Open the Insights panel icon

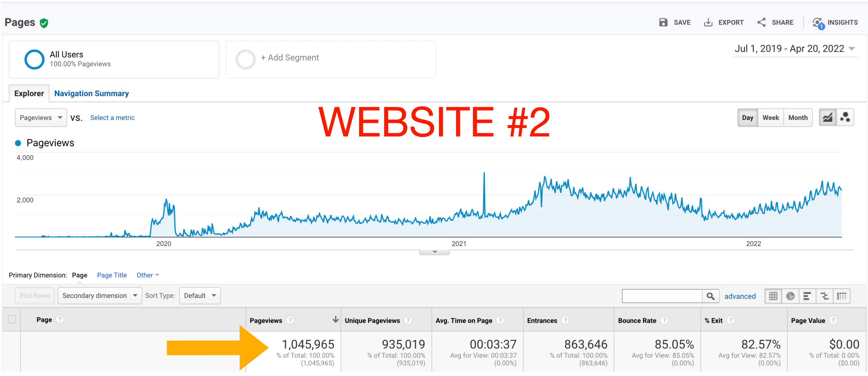tap(817, 23)
